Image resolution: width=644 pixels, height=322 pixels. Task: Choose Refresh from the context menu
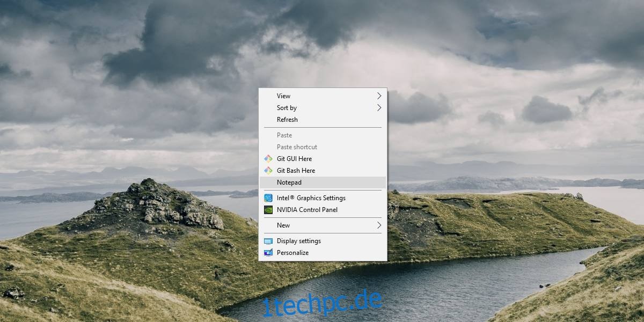tap(323, 120)
